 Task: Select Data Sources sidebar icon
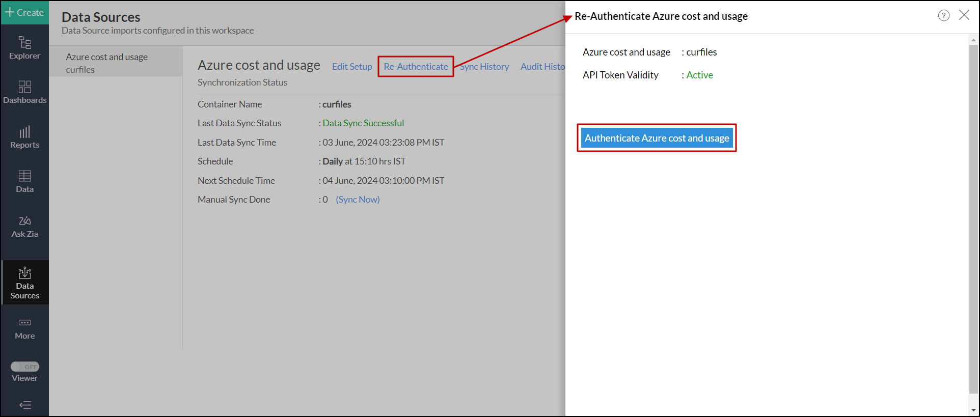(x=24, y=283)
